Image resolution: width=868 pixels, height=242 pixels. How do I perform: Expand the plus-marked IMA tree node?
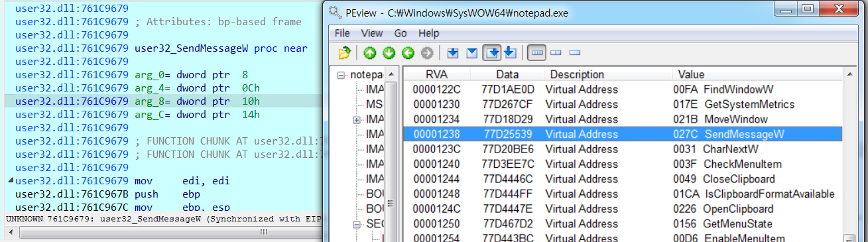pos(357,120)
